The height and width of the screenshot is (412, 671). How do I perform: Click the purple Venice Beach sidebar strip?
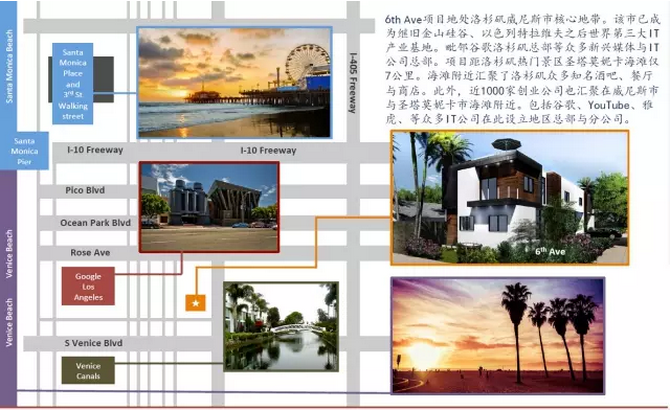click(9, 288)
